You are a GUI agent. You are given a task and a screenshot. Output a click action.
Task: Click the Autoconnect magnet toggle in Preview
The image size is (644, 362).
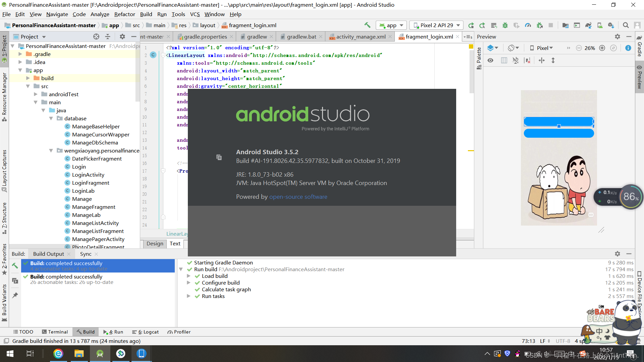[516, 60]
